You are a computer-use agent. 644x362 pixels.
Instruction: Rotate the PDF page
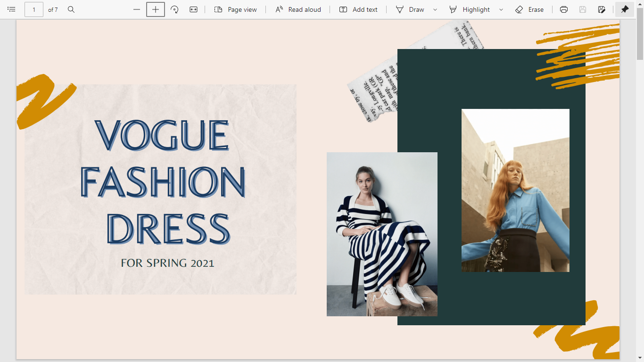coord(174,9)
